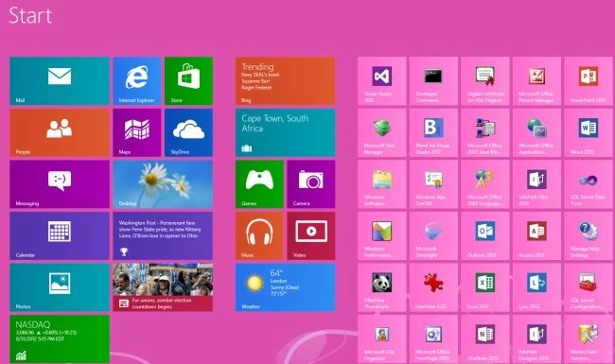615x364 pixels.
Task: Go to the Desktop tile with daisies
Action: click(x=163, y=184)
